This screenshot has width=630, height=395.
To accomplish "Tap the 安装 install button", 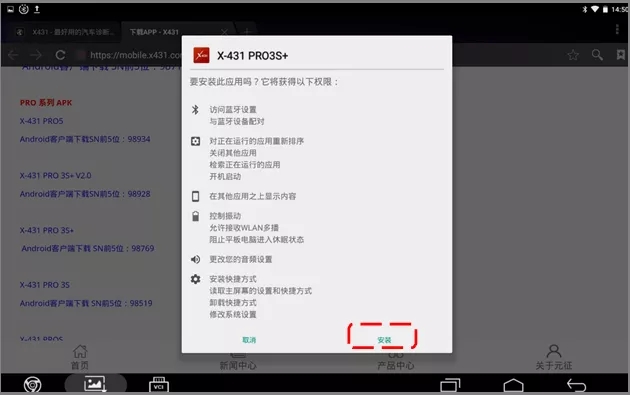I will point(384,340).
